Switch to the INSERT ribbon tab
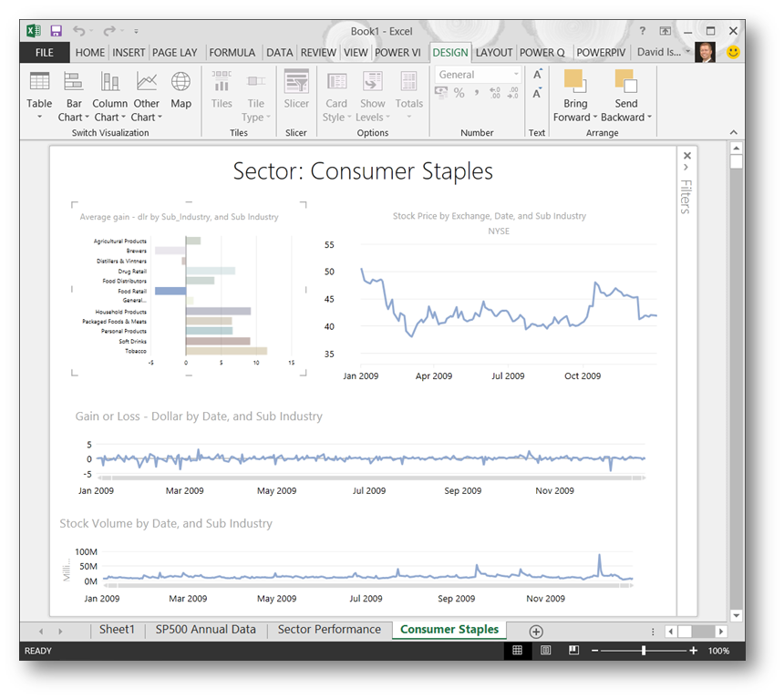The height and width of the screenshot is (699, 784). pyautogui.click(x=129, y=53)
